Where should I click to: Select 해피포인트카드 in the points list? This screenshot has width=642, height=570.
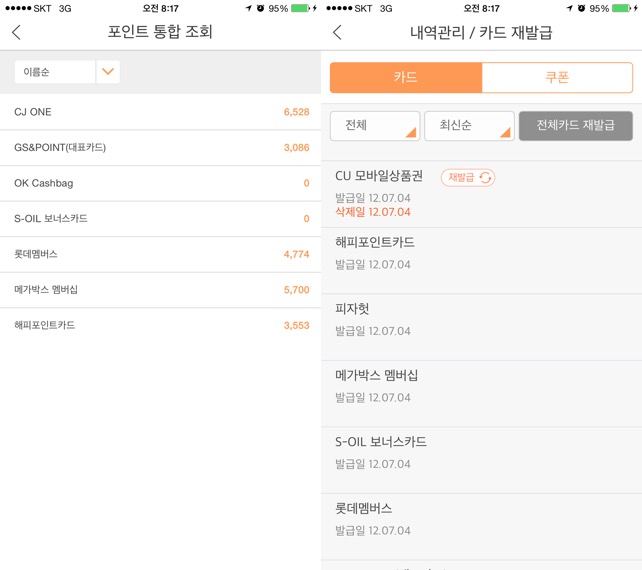point(160,326)
